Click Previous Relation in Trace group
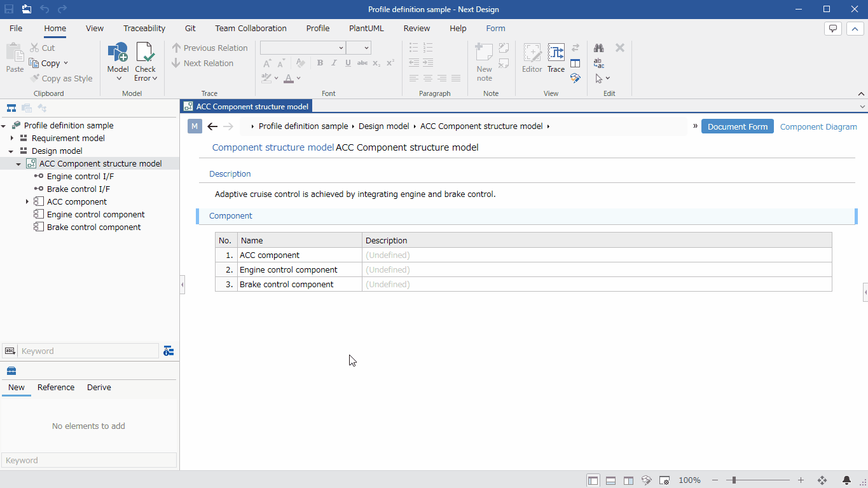Image resolution: width=868 pixels, height=488 pixels. click(x=210, y=48)
